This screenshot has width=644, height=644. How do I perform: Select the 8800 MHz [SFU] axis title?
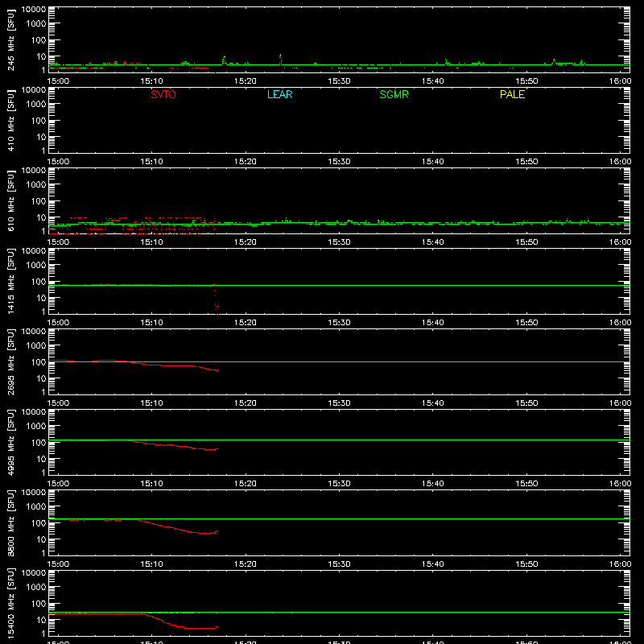click(10, 522)
